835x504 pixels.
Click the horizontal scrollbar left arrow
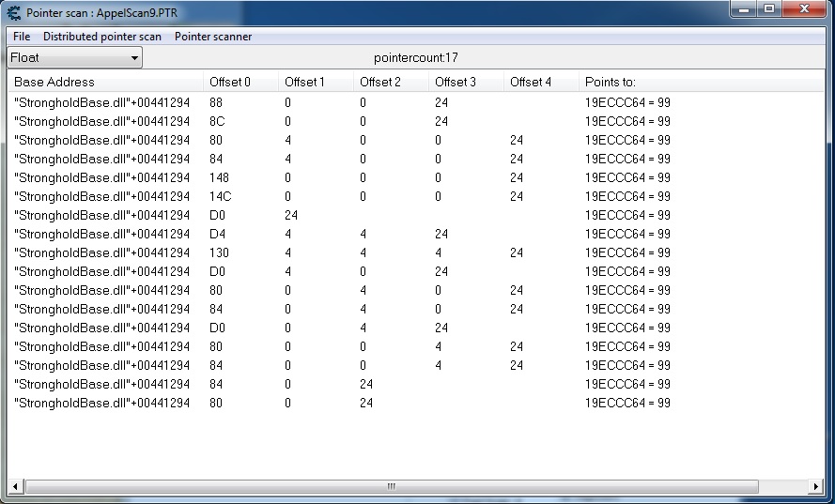pos(16,486)
